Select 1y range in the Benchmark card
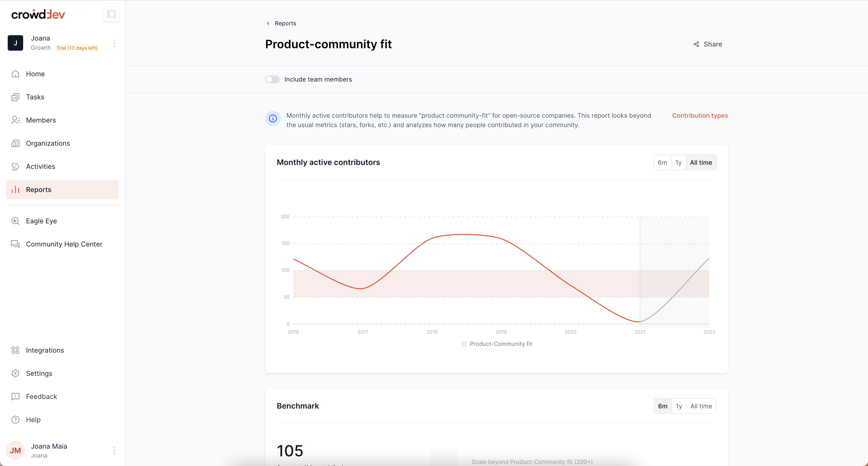Screen dimensions: 868x466 679,406
